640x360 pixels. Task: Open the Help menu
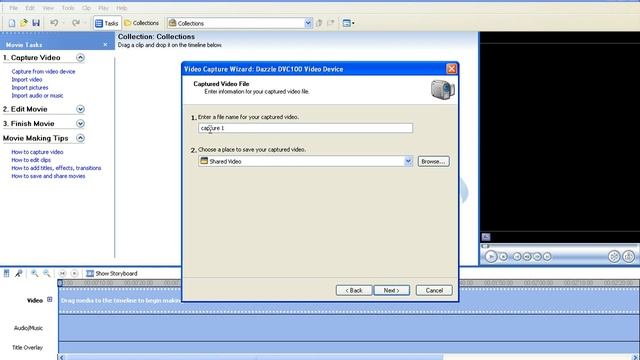click(x=122, y=8)
